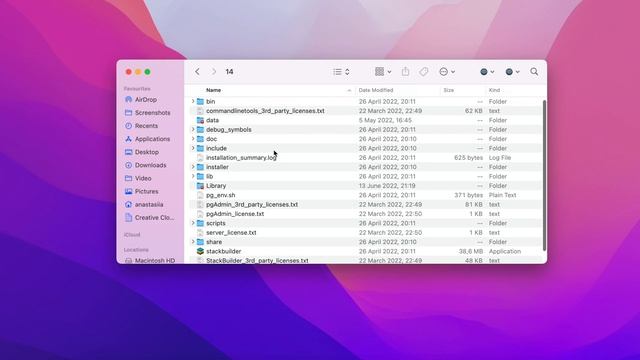This screenshot has height=360, width=640.
Task: Select the data folder icon
Action: (x=200, y=120)
